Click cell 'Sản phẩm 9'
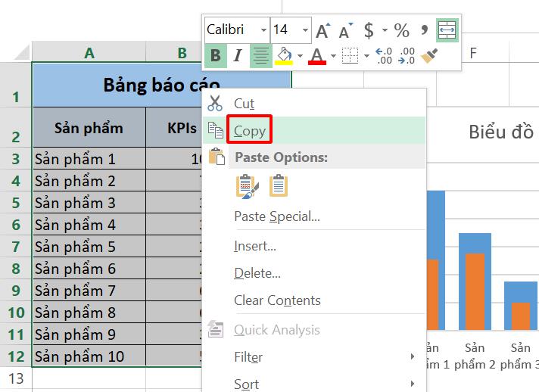Screen dimensions: 539x392 tap(89, 334)
